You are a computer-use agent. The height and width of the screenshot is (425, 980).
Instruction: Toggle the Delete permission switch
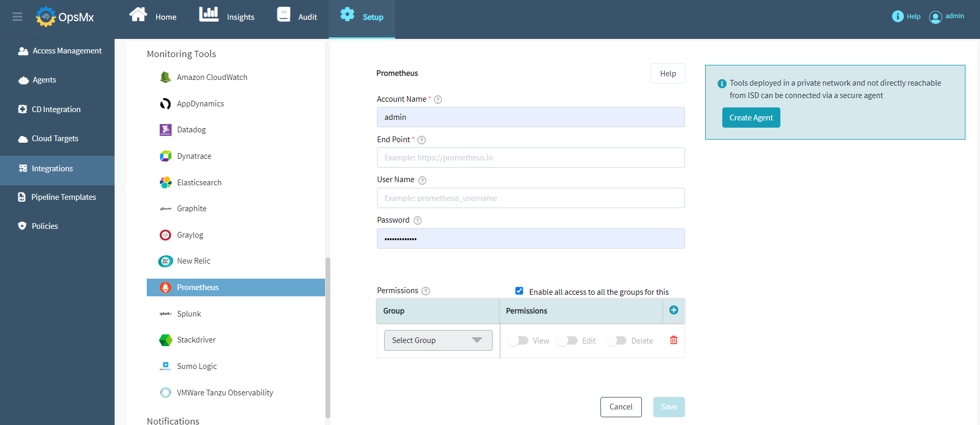click(617, 340)
